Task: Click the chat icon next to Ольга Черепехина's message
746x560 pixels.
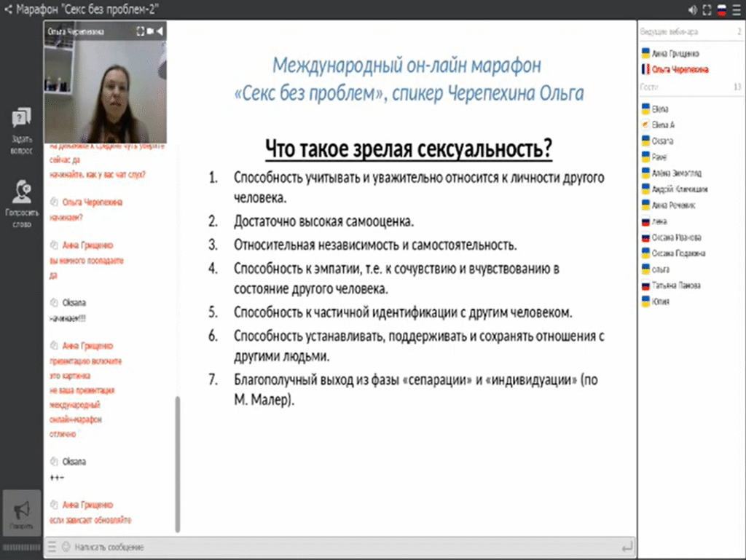Action: coord(54,202)
